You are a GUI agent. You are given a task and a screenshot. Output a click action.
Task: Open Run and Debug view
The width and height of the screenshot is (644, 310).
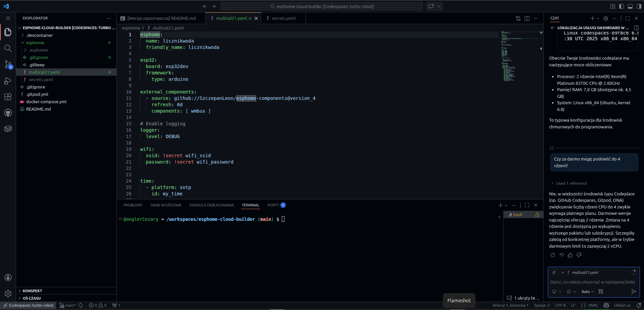point(8,81)
